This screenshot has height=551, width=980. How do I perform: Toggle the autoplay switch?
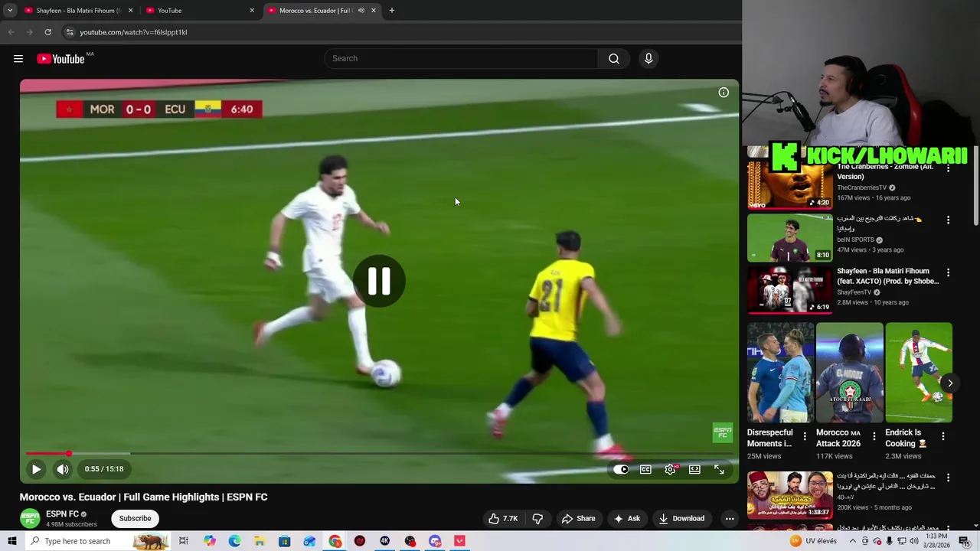tap(621, 469)
